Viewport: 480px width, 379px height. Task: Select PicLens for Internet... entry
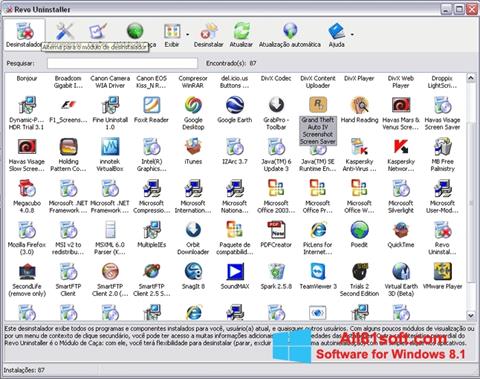point(318,238)
